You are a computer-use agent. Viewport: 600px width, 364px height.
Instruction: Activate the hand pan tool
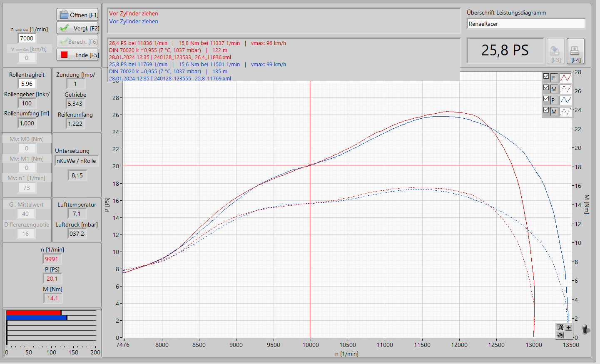[560, 335]
